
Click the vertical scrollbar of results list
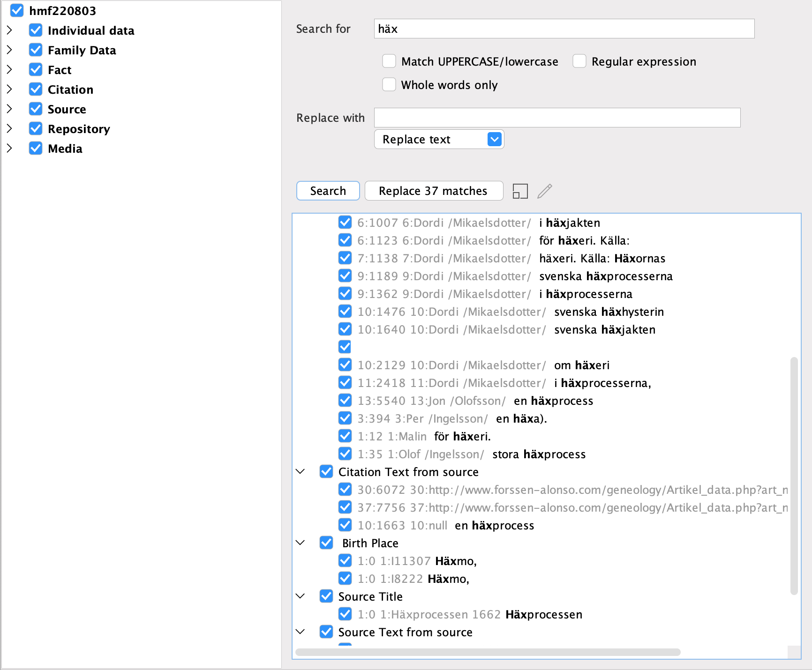794,476
